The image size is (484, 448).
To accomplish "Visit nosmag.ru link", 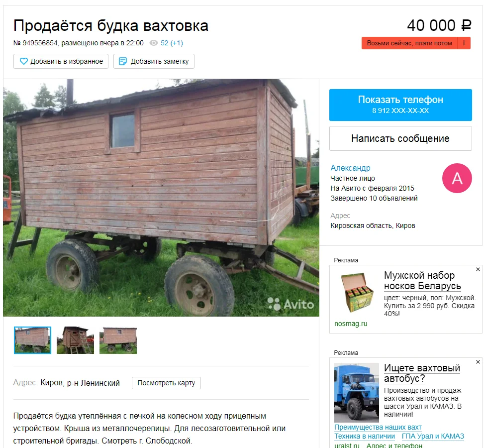I will [351, 324].
